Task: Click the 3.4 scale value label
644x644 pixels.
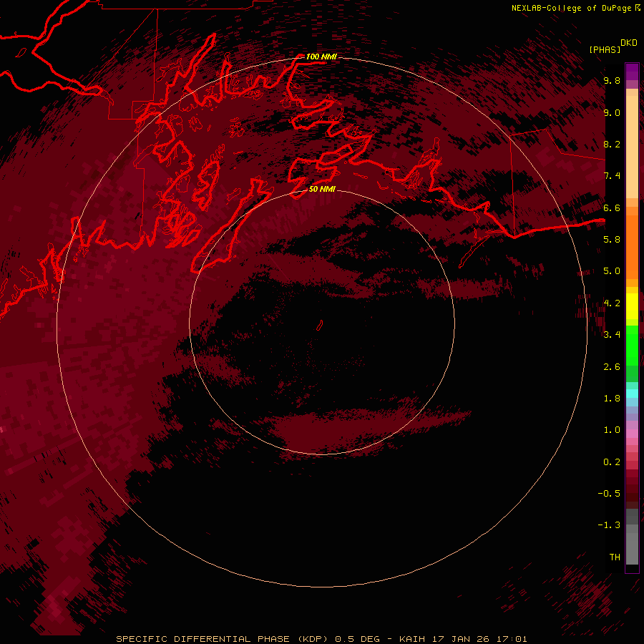Action: tap(612, 335)
